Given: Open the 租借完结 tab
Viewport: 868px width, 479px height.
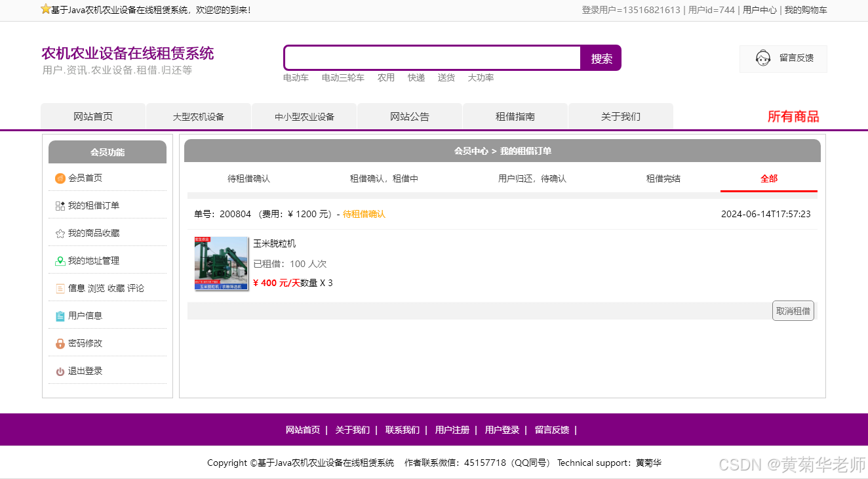Looking at the screenshot, I should [x=662, y=178].
